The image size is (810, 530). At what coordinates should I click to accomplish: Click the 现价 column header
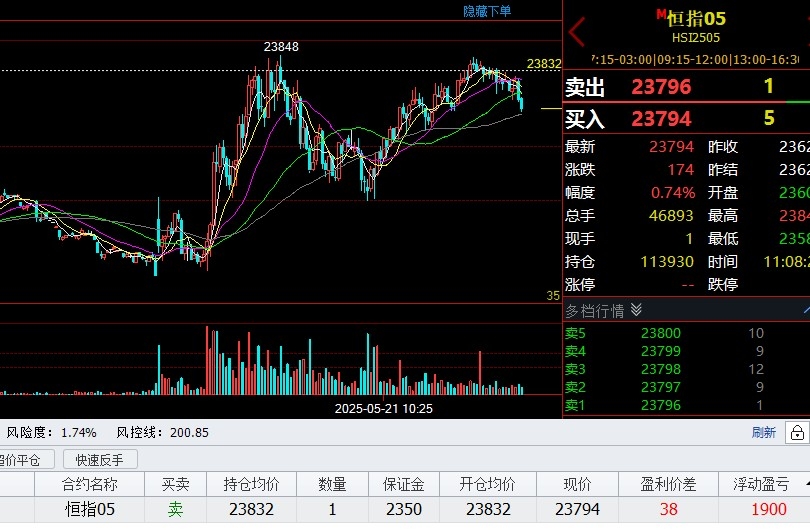tap(577, 484)
